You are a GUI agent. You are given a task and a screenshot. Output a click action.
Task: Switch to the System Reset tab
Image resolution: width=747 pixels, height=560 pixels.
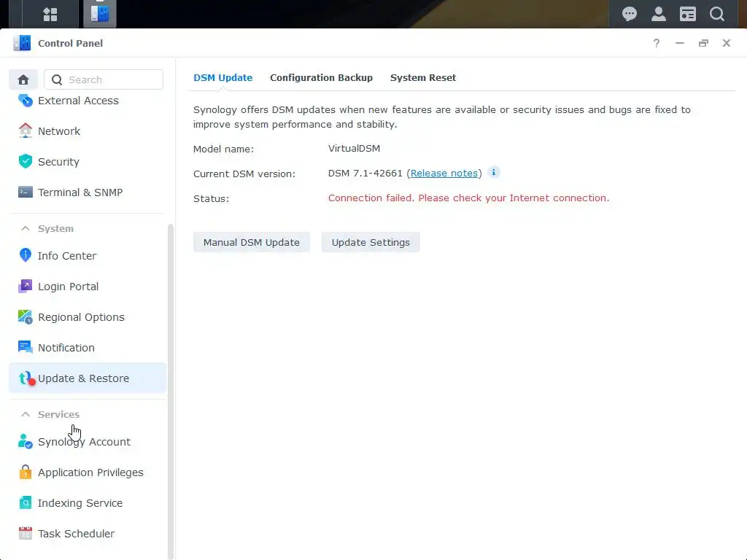point(422,77)
